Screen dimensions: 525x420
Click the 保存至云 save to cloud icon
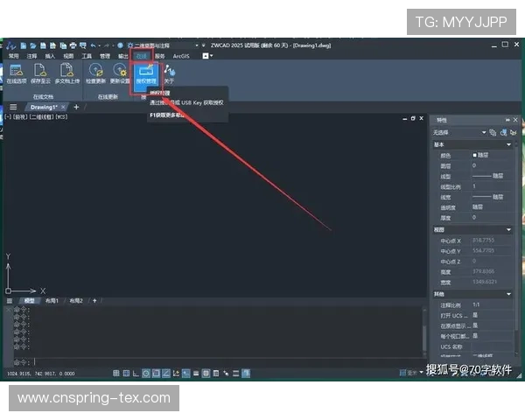[40, 73]
